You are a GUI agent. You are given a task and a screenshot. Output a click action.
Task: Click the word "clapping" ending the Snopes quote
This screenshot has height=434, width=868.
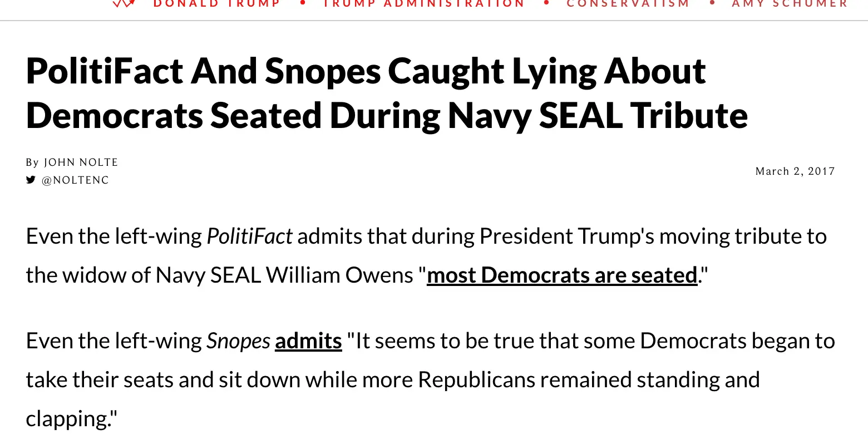[68, 419]
